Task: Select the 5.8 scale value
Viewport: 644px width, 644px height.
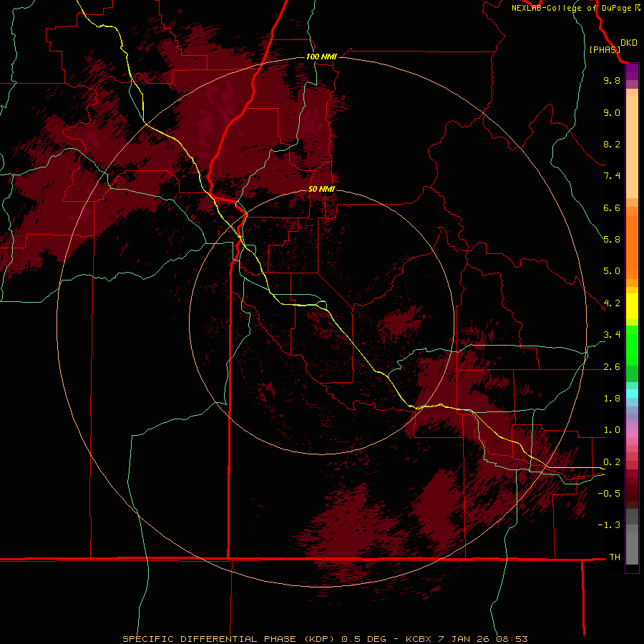Action: [612, 240]
